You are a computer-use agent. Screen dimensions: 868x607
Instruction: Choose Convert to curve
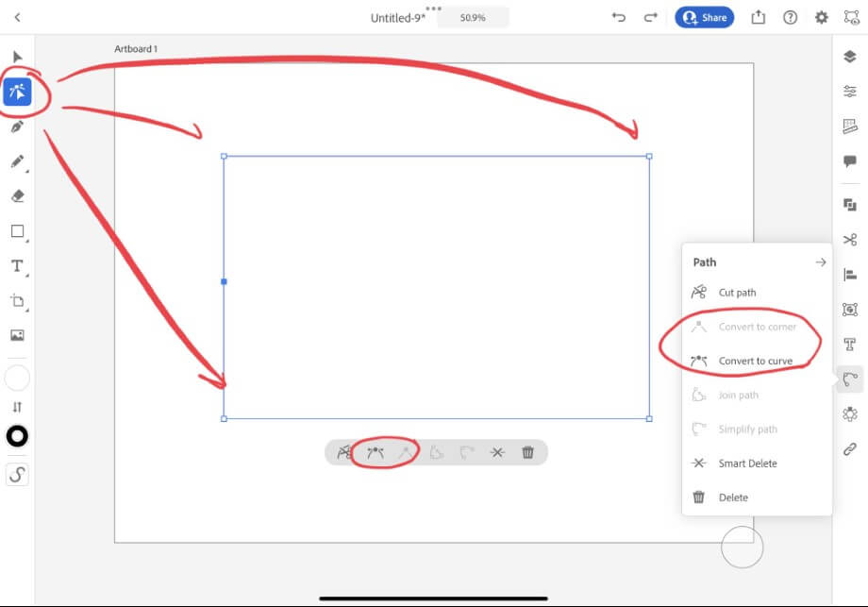pyautogui.click(x=757, y=362)
